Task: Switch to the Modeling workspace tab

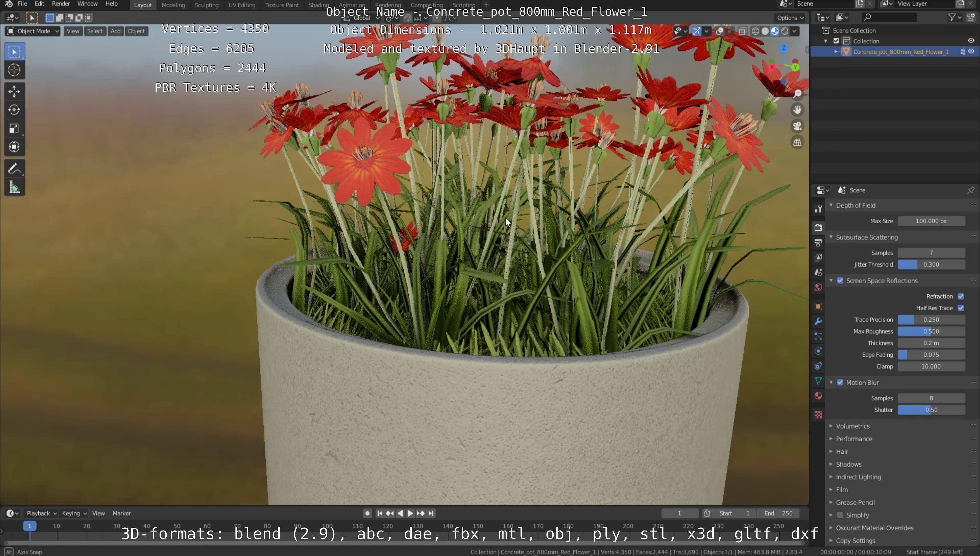Action: [173, 5]
